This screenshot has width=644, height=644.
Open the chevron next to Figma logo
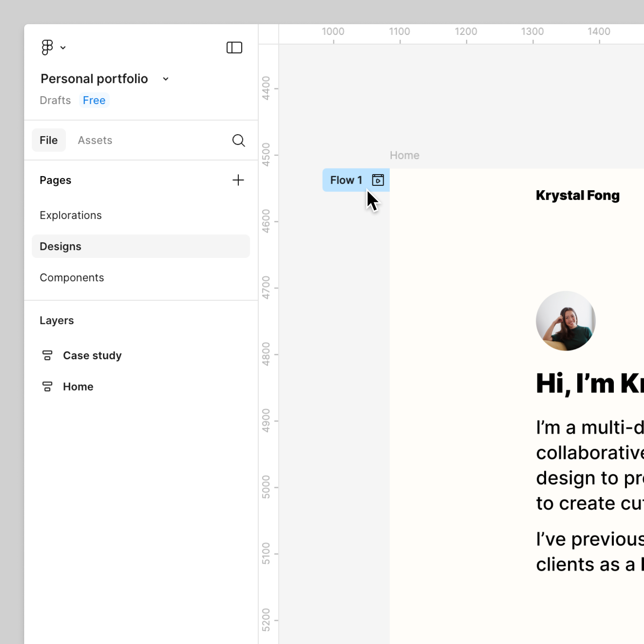coord(63,48)
